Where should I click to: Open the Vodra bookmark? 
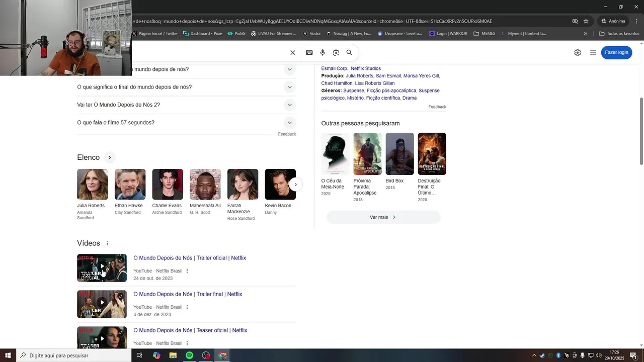tap(311, 34)
